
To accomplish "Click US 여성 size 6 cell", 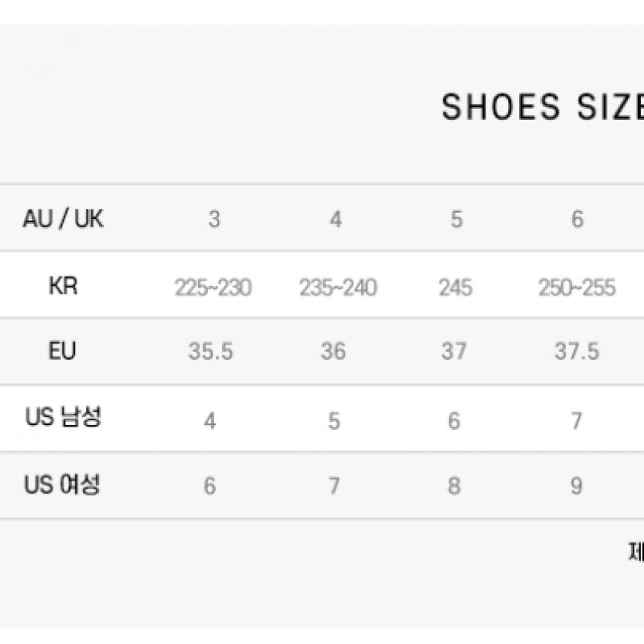I will point(210,487).
